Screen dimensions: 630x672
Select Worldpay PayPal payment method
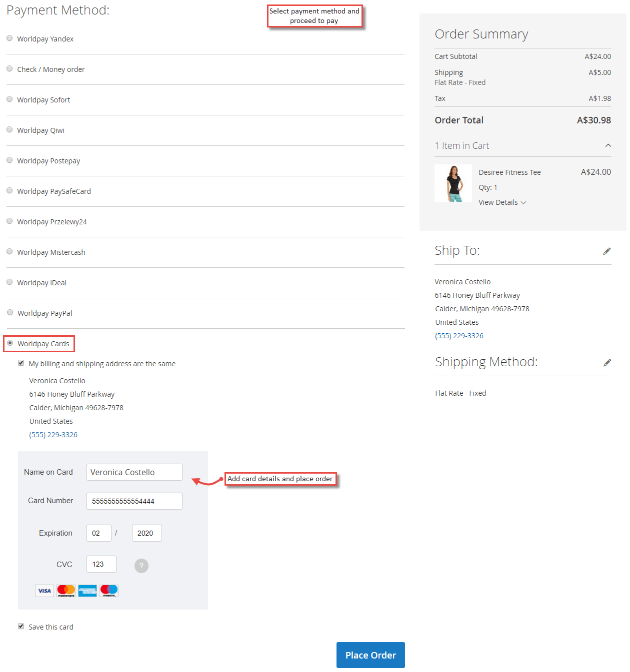pyautogui.click(x=9, y=312)
